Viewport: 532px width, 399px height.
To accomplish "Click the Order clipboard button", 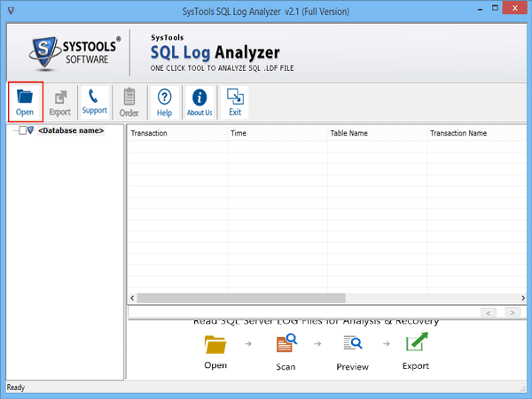I will (129, 103).
